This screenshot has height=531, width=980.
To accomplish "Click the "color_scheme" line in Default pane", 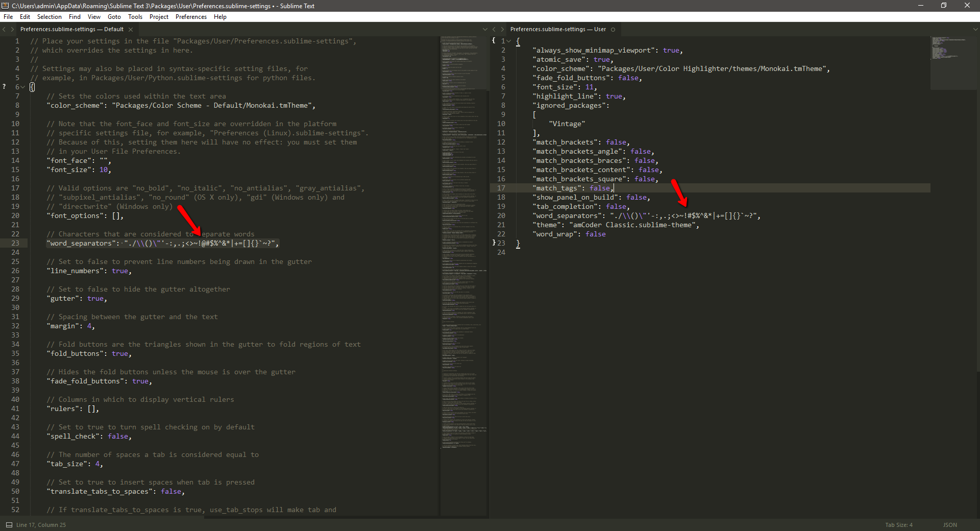I will (181, 106).
